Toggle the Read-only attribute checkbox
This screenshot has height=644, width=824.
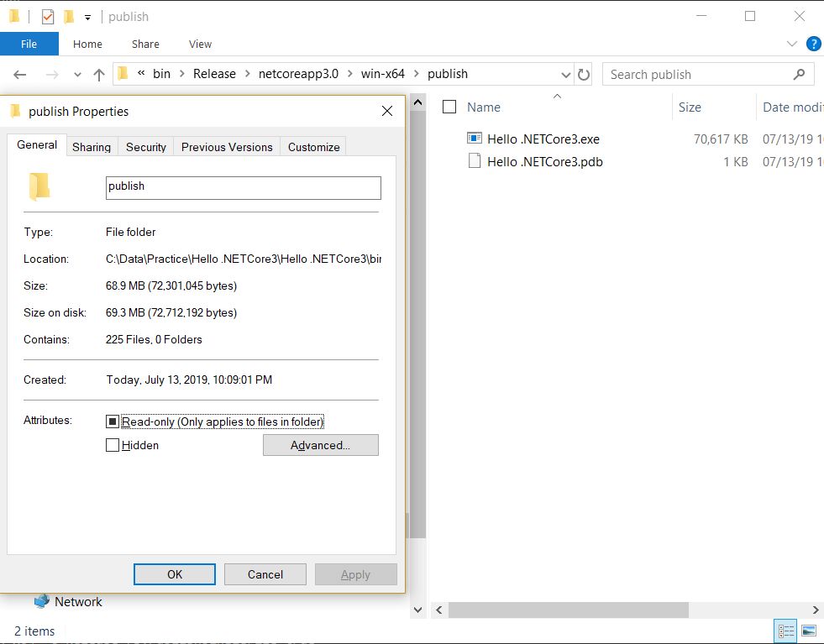point(113,421)
